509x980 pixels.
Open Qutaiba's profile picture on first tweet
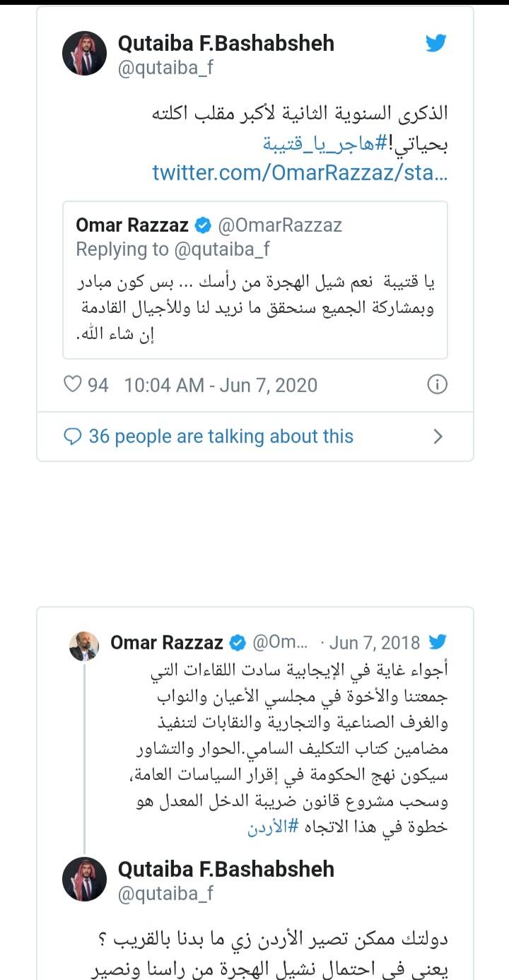(84, 54)
